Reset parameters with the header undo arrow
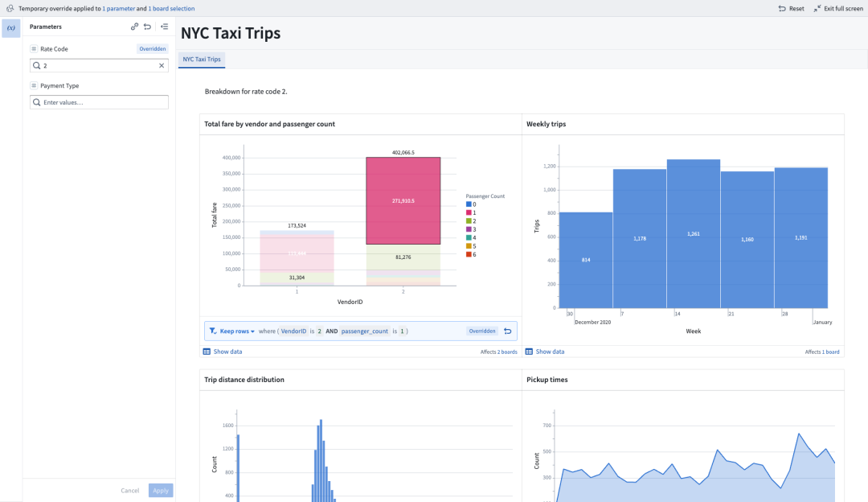 tap(147, 27)
